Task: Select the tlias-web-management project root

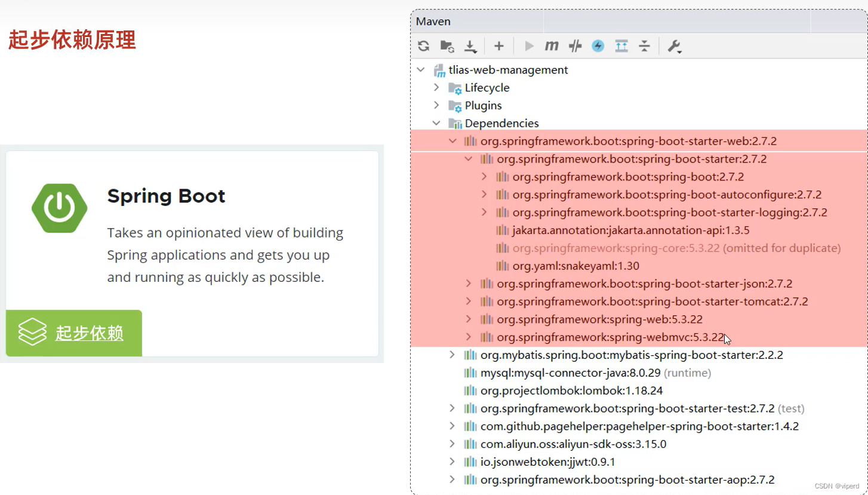Action: (x=507, y=70)
